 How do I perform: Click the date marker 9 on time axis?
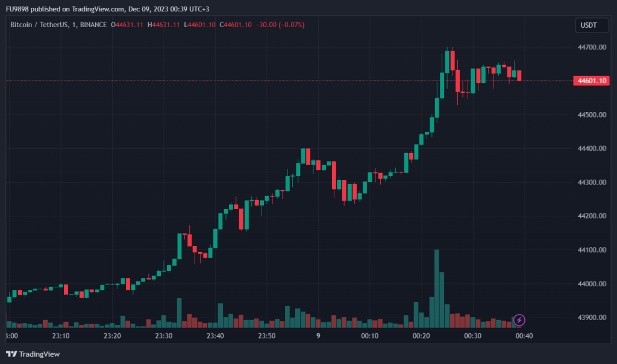(318, 336)
